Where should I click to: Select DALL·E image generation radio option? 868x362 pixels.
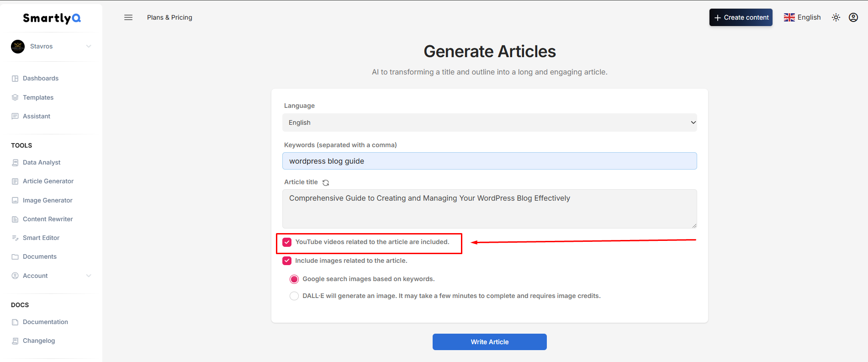point(294,296)
